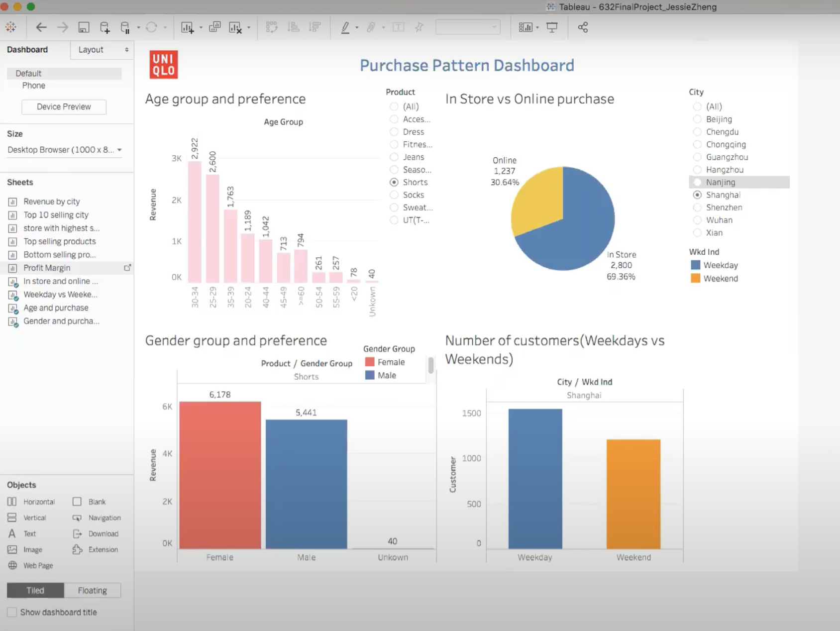Select (All) in Product filter

(394, 106)
